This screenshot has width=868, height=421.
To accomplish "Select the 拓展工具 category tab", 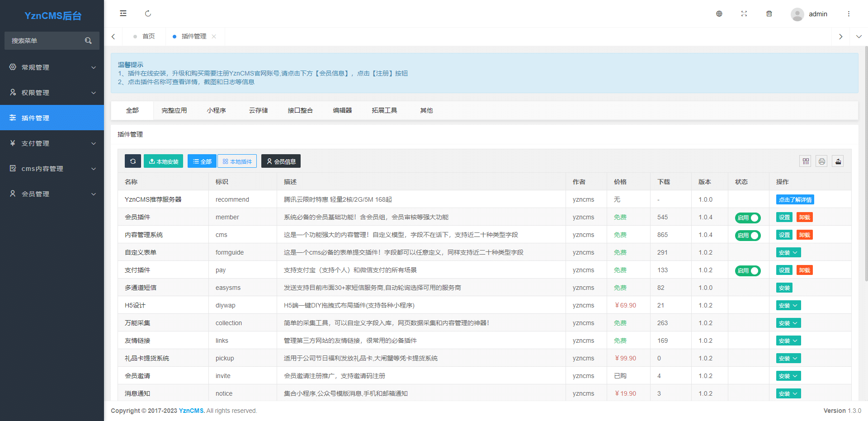I will (385, 110).
